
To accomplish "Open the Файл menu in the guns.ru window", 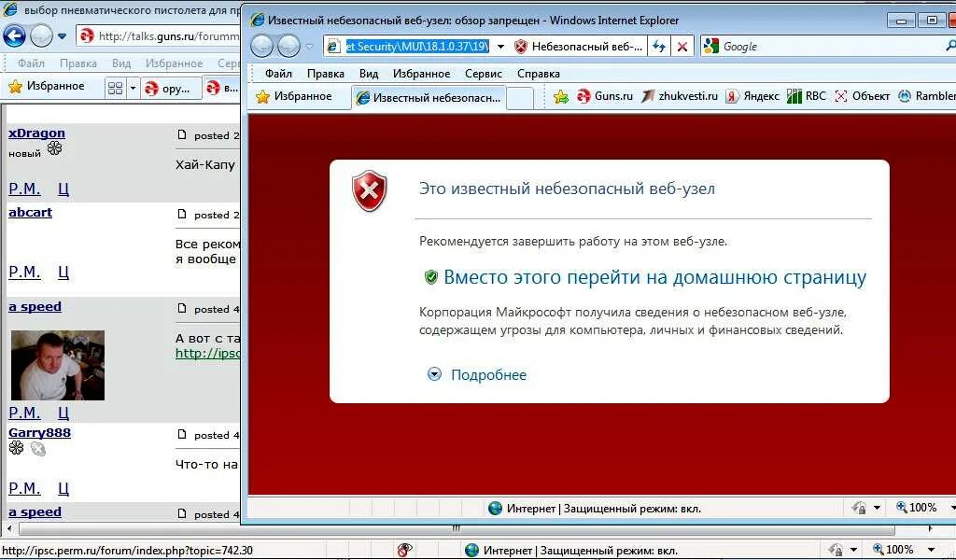I will point(31,63).
